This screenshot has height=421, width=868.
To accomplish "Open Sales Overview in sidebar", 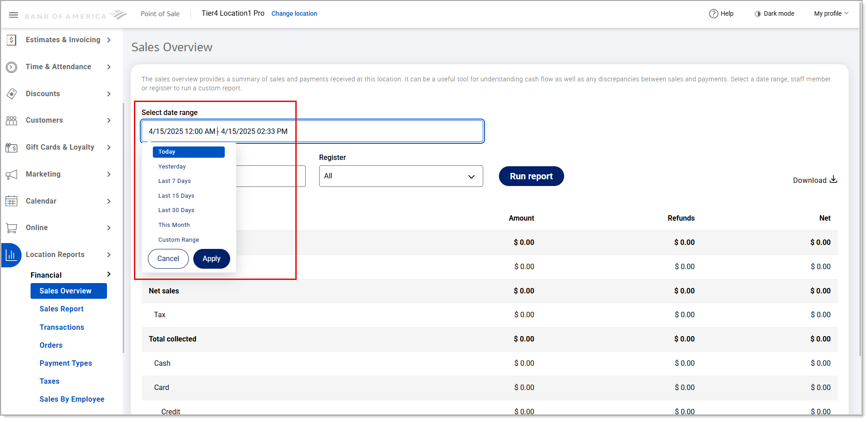I will pos(69,291).
